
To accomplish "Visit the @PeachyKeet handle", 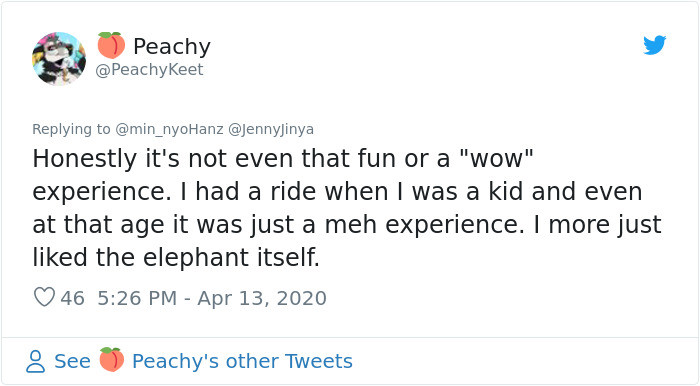I will [150, 70].
